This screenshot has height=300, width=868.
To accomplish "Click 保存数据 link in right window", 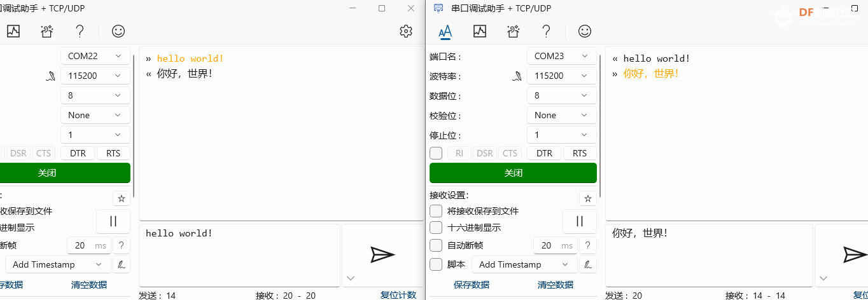I will tap(472, 285).
